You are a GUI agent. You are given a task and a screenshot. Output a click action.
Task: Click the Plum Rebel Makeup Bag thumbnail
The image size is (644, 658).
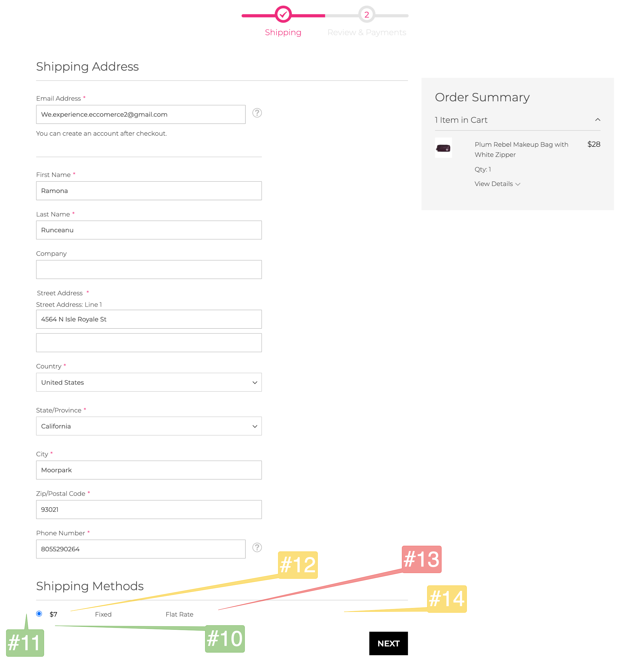tap(443, 148)
